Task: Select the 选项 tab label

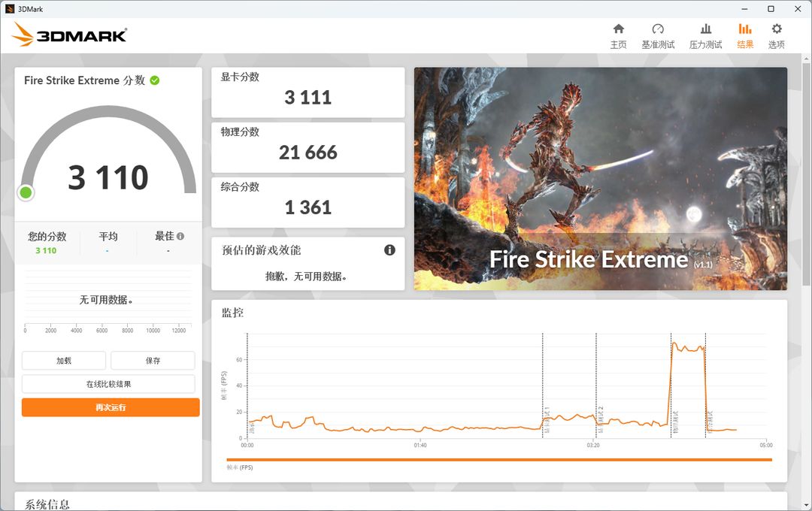Action: click(x=776, y=44)
